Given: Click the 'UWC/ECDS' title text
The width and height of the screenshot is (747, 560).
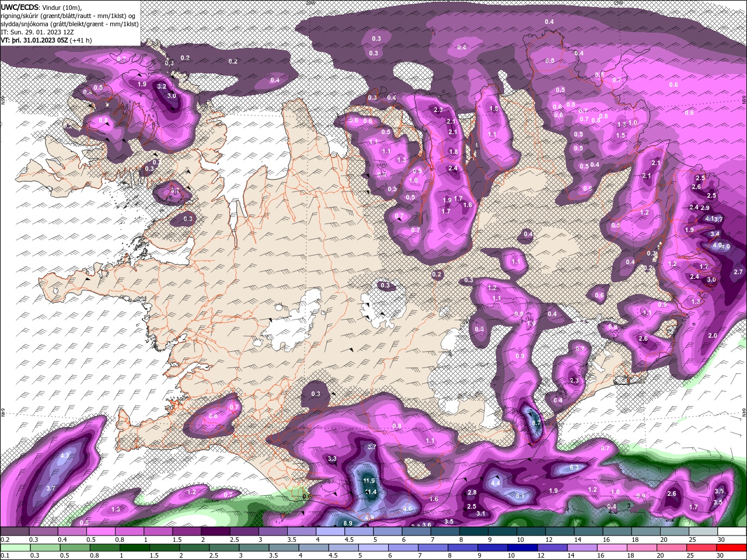Looking at the screenshot, I should pos(20,7).
